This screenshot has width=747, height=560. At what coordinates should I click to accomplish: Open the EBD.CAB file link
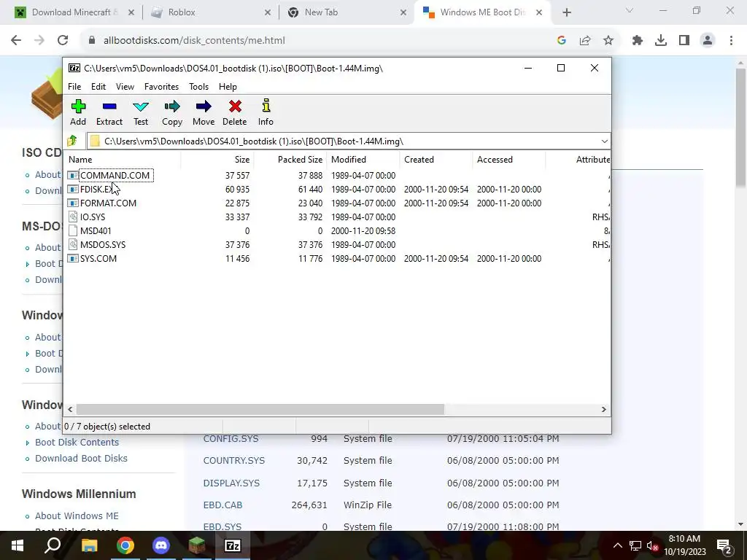pyautogui.click(x=222, y=505)
